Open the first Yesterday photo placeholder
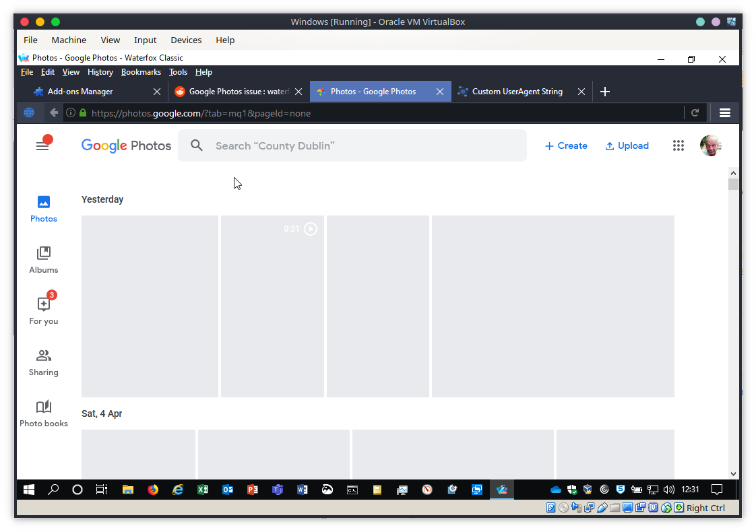Viewport: 756px width, 532px height. [x=150, y=306]
